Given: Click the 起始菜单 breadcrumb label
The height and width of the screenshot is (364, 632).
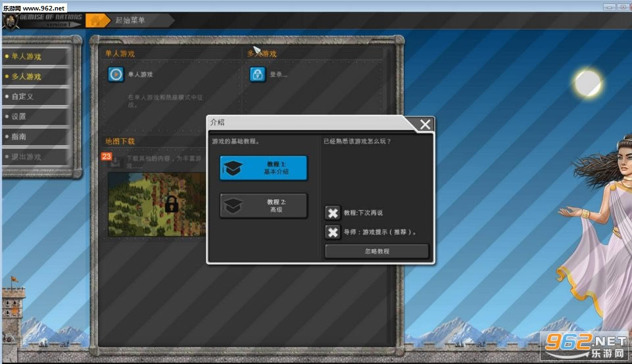Looking at the screenshot, I should (130, 20).
